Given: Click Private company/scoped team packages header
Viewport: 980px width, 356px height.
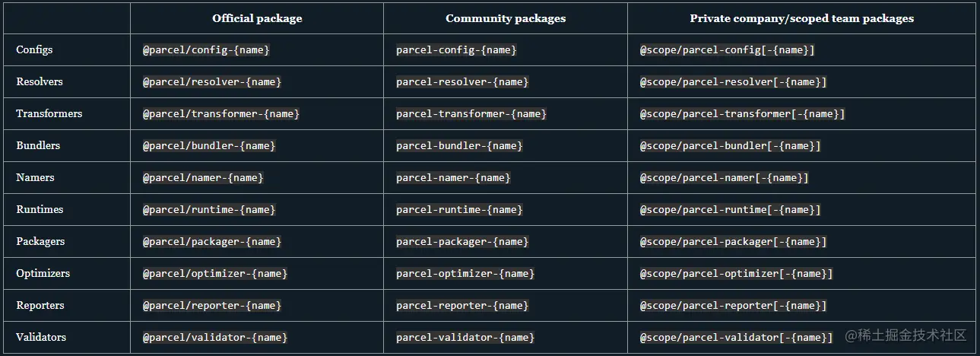Looking at the screenshot, I should (801, 18).
